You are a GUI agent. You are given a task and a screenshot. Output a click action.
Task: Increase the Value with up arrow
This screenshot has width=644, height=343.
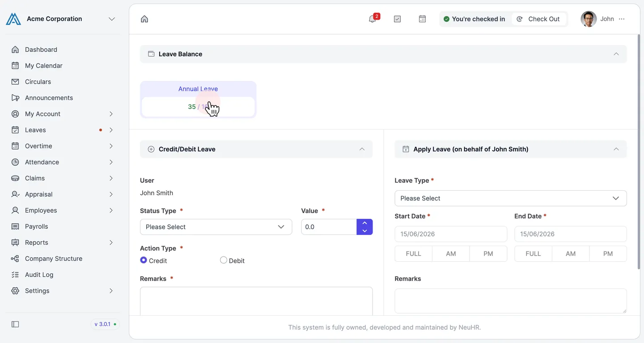(x=364, y=223)
